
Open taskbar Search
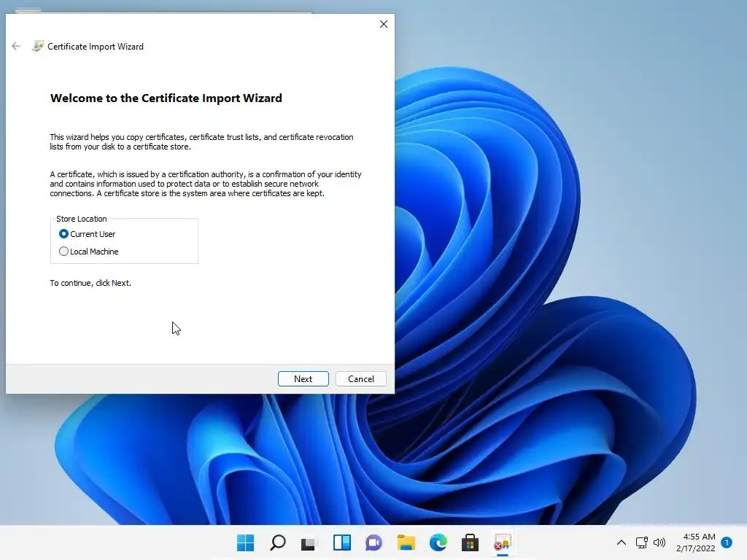point(278,542)
